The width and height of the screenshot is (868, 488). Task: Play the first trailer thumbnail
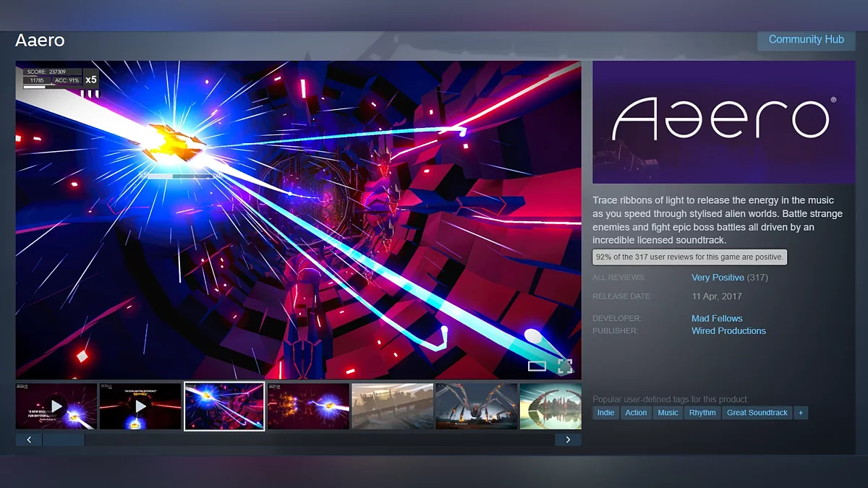(56, 406)
